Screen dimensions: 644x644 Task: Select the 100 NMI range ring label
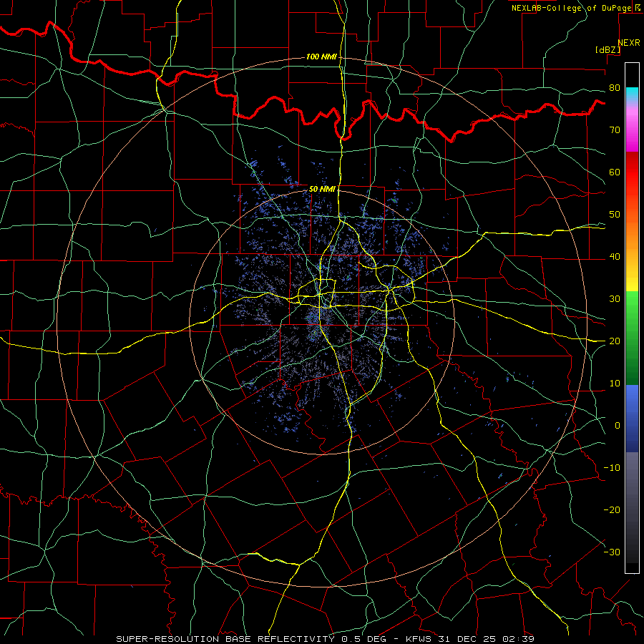[x=321, y=57]
